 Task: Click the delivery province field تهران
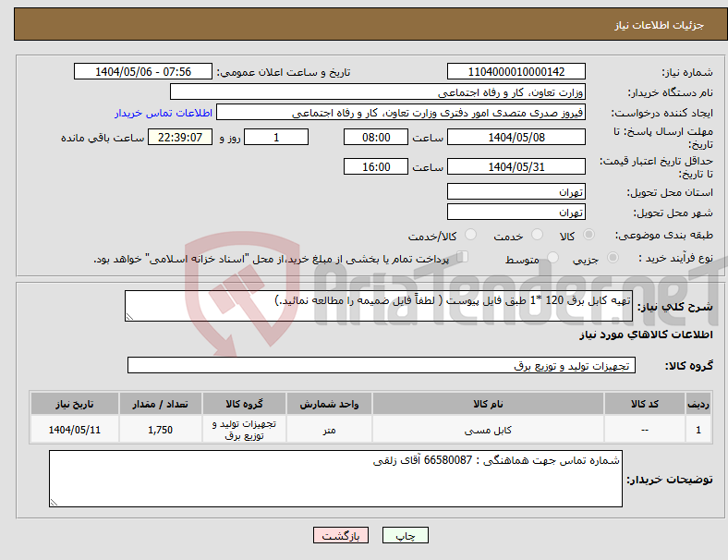tap(516, 191)
